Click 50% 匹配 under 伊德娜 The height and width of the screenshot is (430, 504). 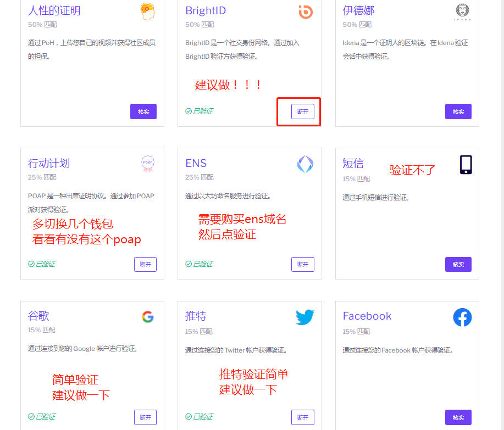coord(357,24)
